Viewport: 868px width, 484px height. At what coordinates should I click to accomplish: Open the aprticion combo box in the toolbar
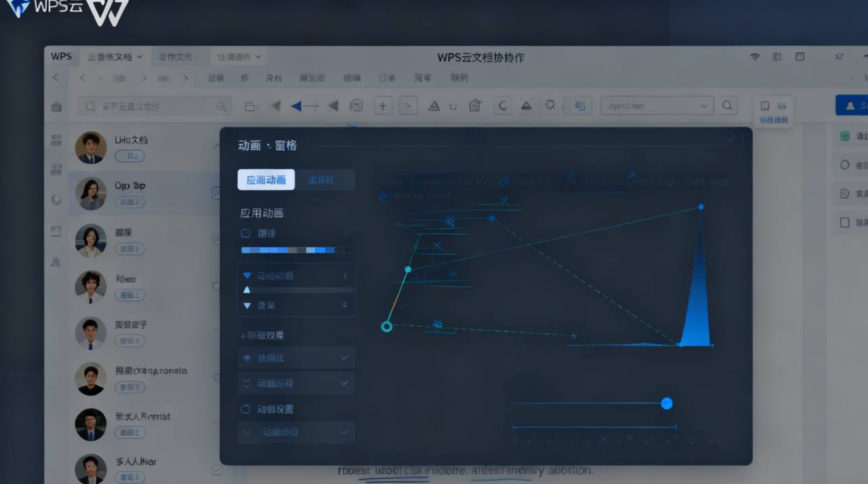tap(656, 105)
